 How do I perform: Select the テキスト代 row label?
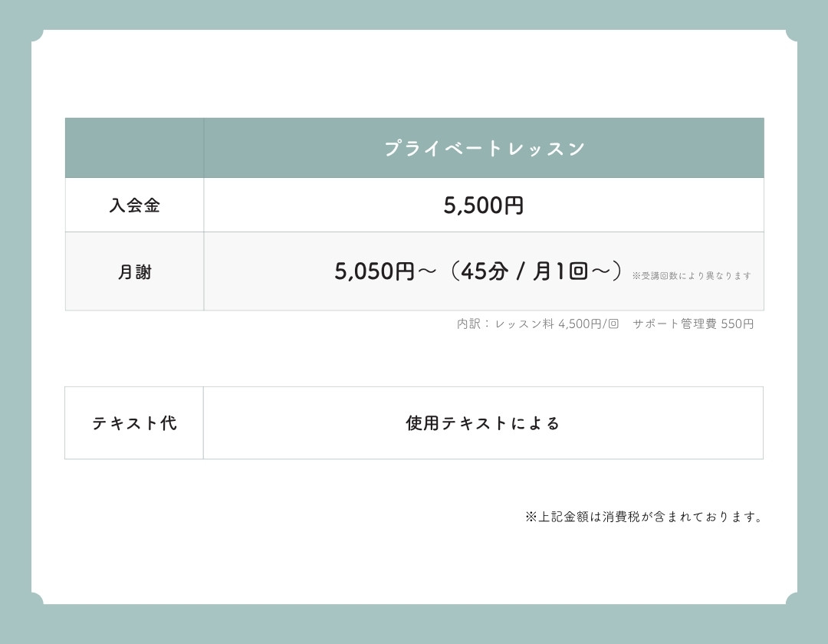[x=134, y=423]
